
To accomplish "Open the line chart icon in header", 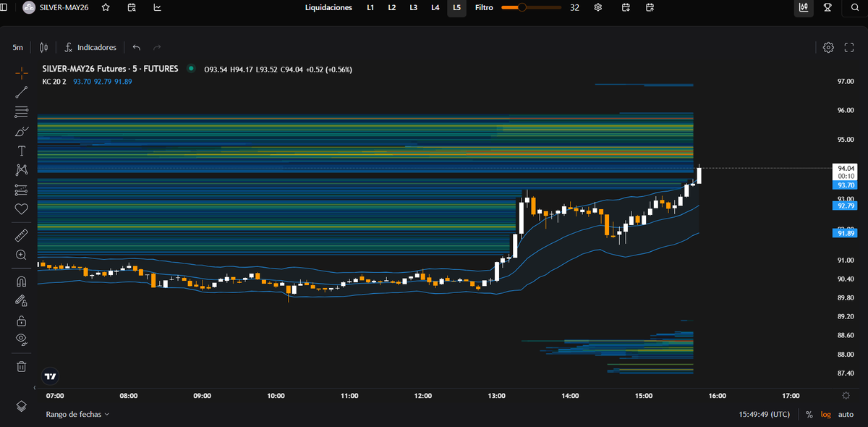I will point(158,7).
